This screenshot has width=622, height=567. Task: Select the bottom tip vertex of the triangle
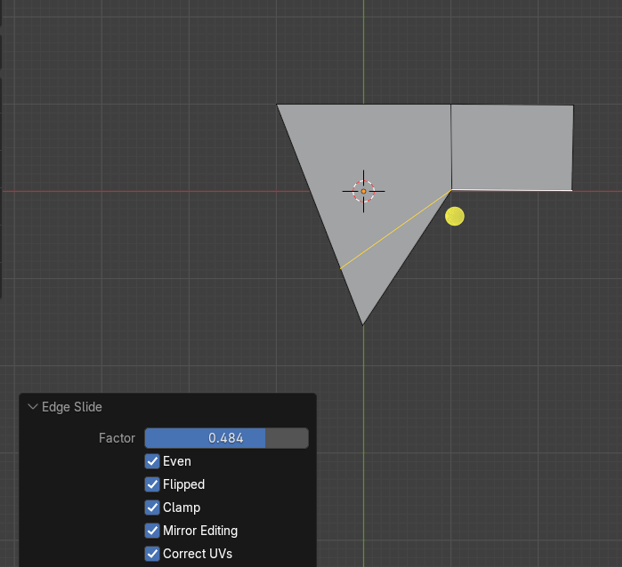click(x=363, y=324)
